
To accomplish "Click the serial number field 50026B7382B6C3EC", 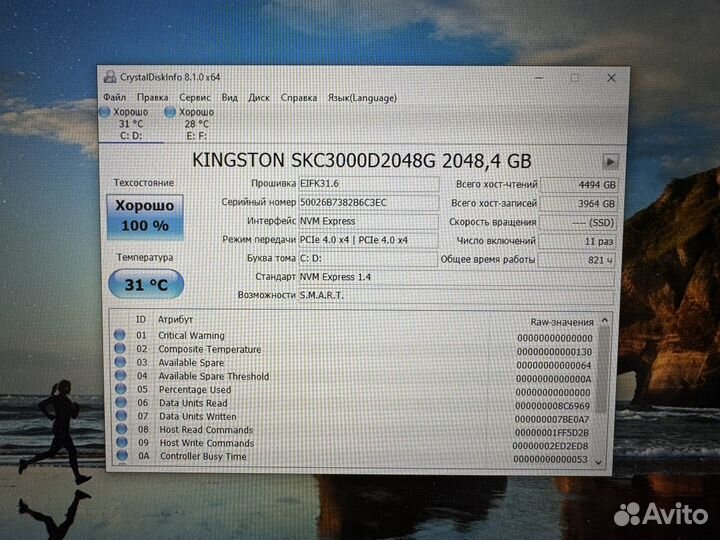I will point(369,202).
